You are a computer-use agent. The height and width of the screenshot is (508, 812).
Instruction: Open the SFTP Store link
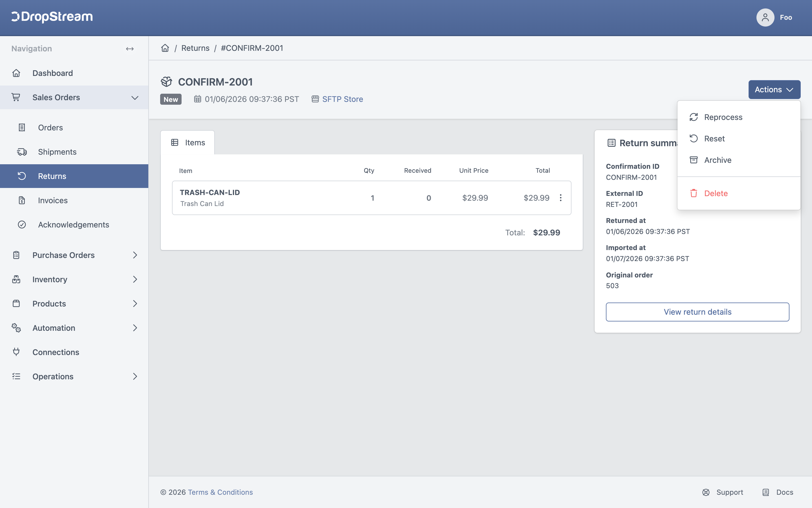click(343, 99)
